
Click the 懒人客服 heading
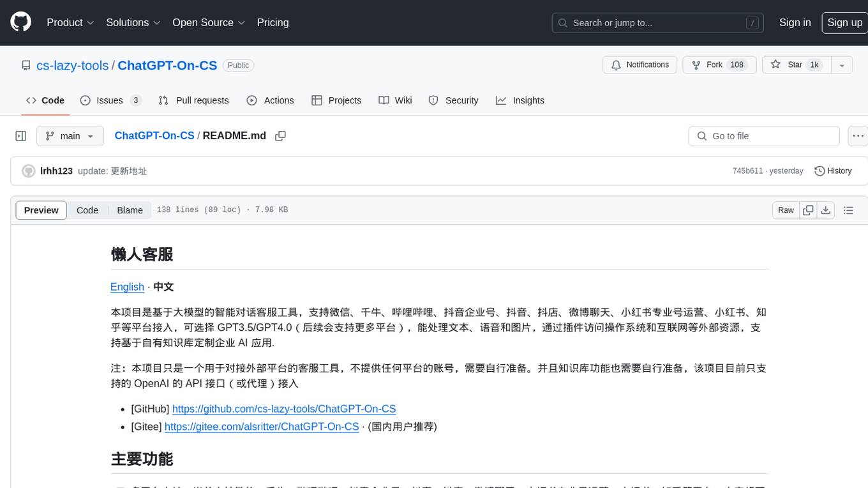click(x=142, y=254)
